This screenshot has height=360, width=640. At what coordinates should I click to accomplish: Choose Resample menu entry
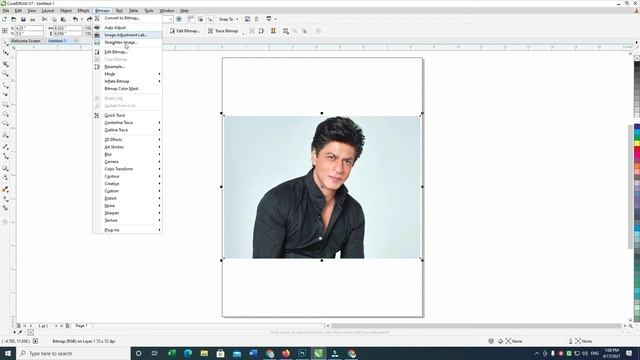[x=127, y=67]
